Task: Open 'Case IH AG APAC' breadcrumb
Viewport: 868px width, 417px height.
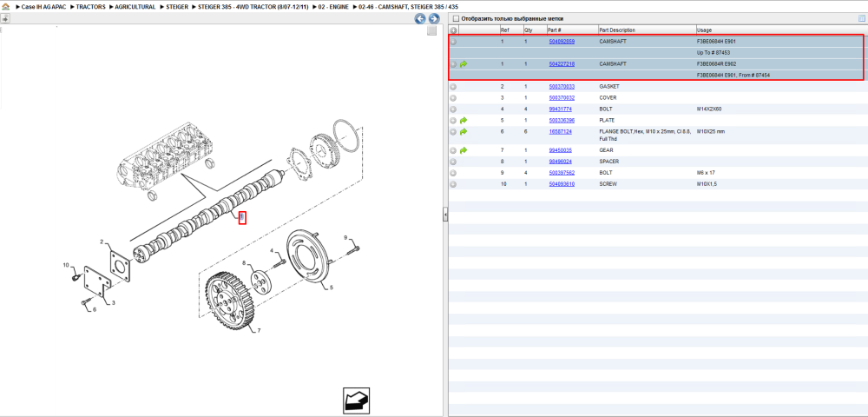Action: point(43,7)
